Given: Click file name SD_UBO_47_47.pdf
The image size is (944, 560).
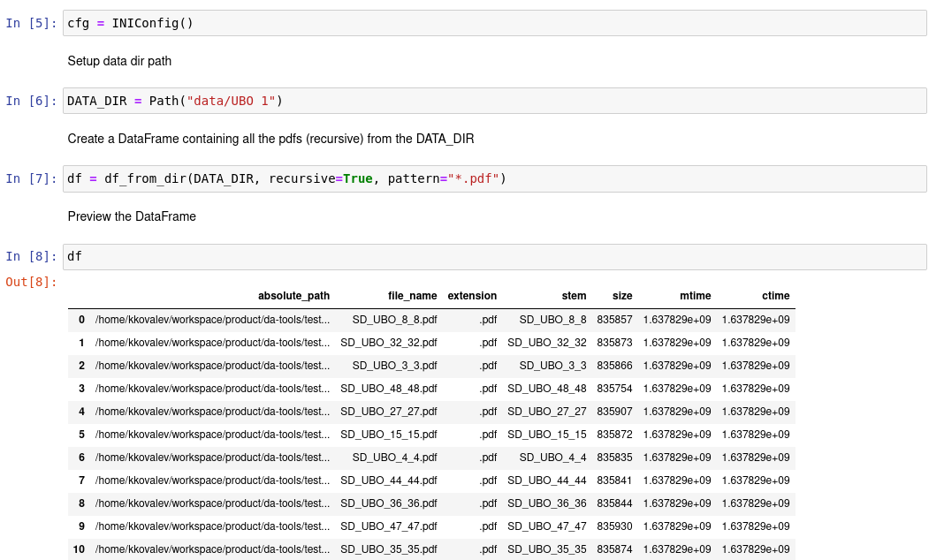Looking at the screenshot, I should pyautogui.click(x=389, y=526).
